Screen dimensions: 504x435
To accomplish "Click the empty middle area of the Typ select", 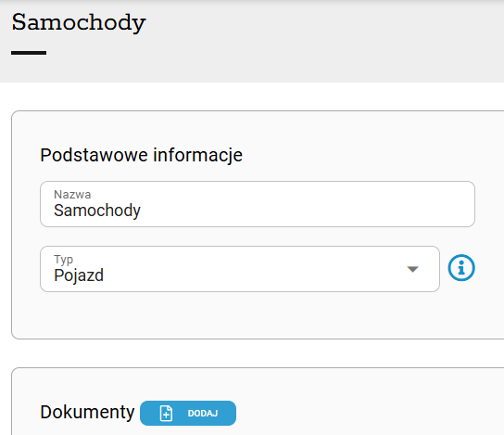I will tap(251, 270).
